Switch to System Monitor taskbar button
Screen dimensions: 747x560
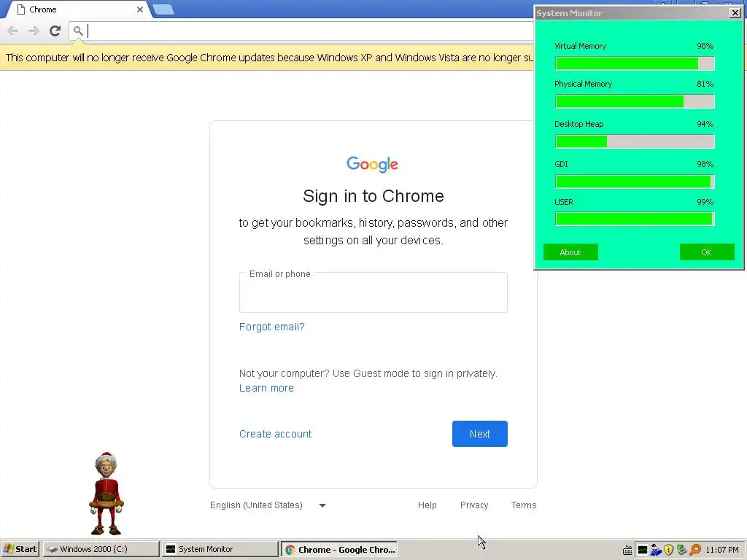220,549
